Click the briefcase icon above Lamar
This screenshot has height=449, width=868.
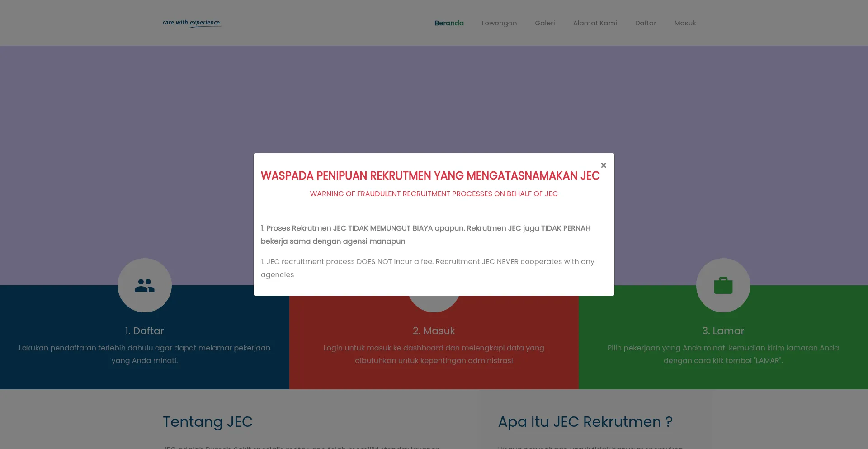pos(723,285)
